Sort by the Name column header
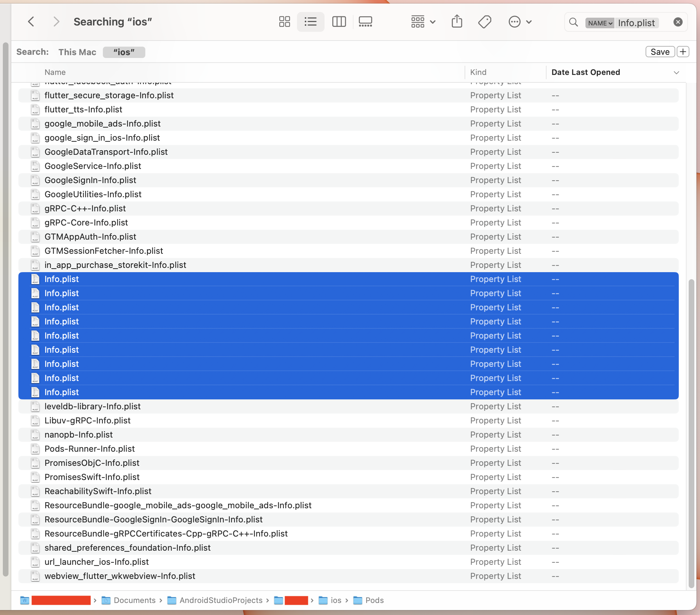700x615 pixels. [55, 72]
